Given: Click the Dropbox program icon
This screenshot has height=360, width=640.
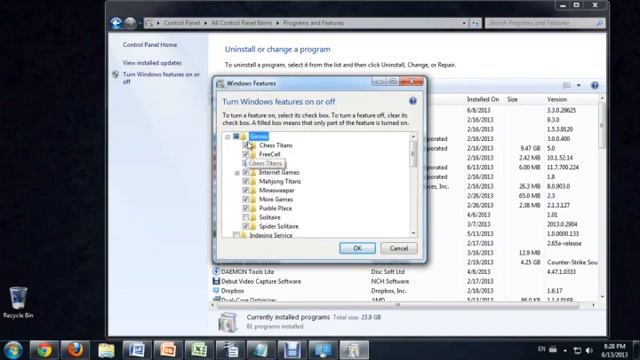Looking at the screenshot, I should tap(216, 290).
